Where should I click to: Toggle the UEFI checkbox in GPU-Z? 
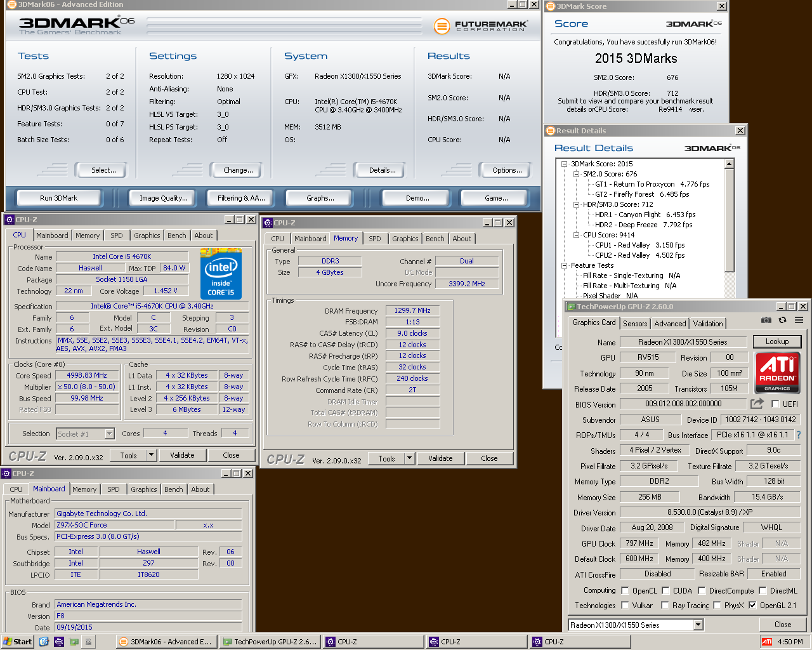pos(775,404)
